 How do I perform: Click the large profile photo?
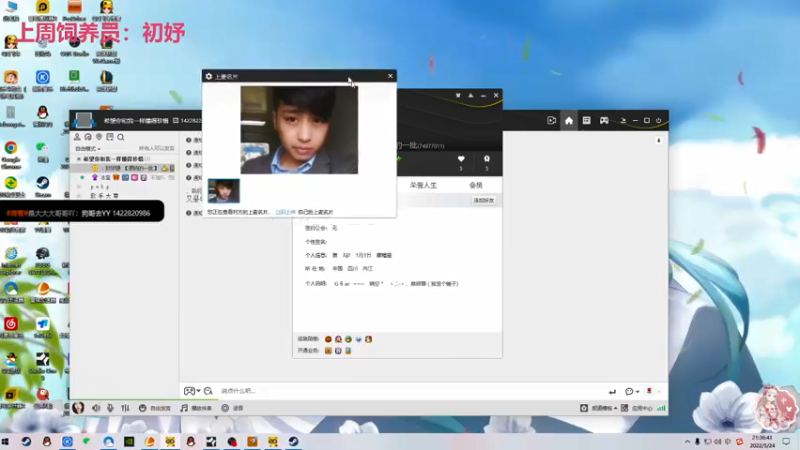click(299, 130)
